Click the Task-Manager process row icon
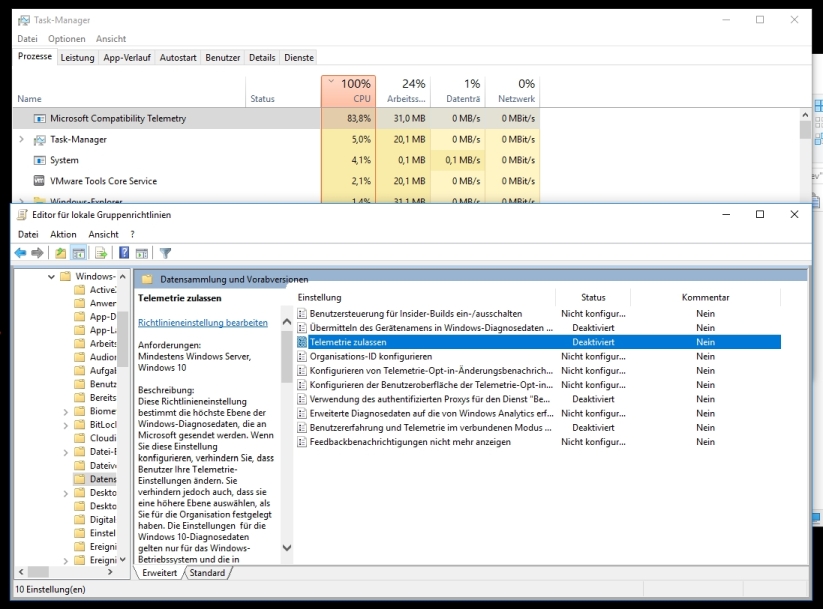The width and height of the screenshot is (823, 609). click(39, 140)
